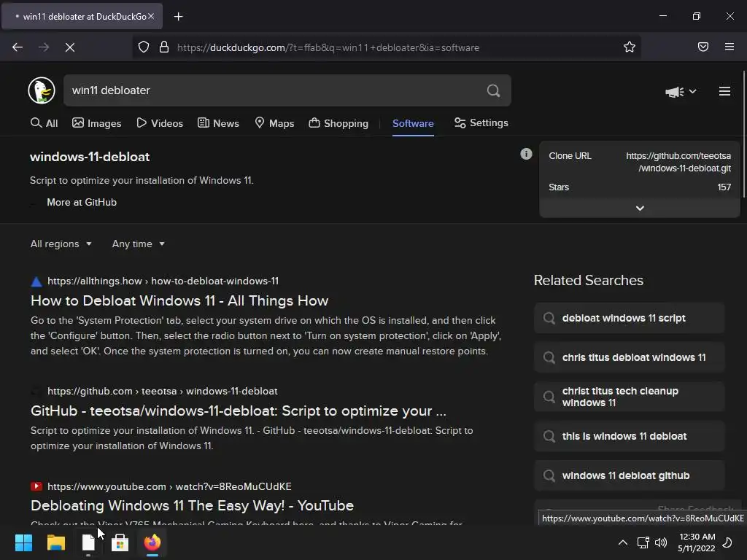The height and width of the screenshot is (560, 747).
Task: Click the tracking protection shield icon
Action: [144, 47]
